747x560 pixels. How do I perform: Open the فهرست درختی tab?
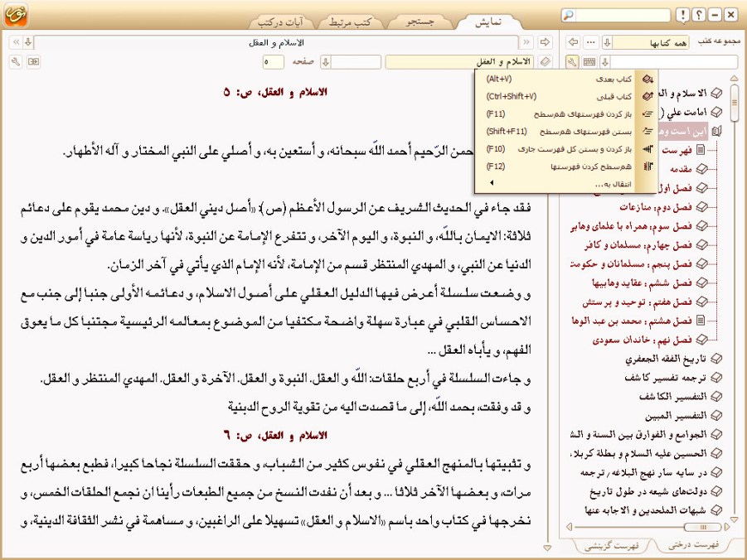tap(694, 545)
